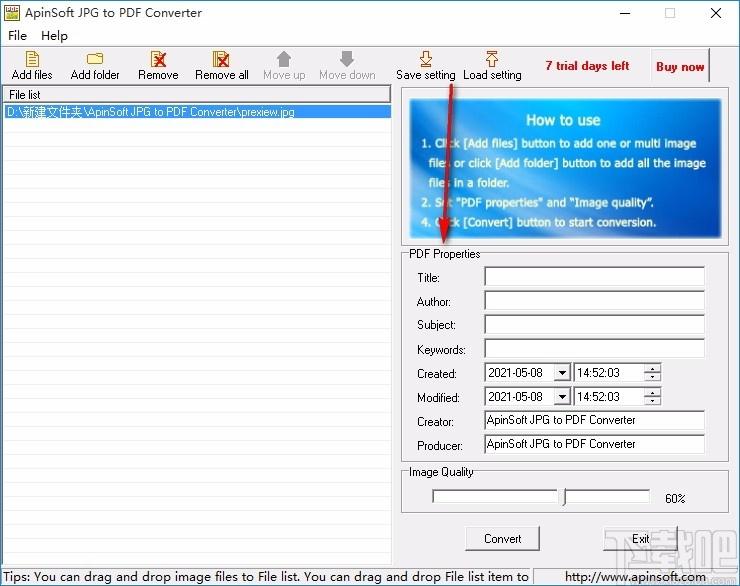
Task: Click the Author text field
Action: [x=594, y=301]
